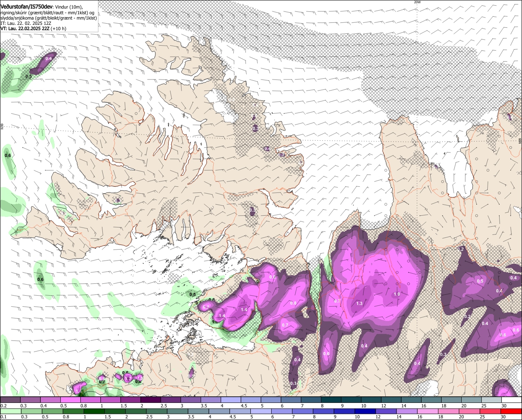Click the dark purple 0.2 snow legend swatch
The width and height of the screenshot is (522, 420).
click(10, 400)
